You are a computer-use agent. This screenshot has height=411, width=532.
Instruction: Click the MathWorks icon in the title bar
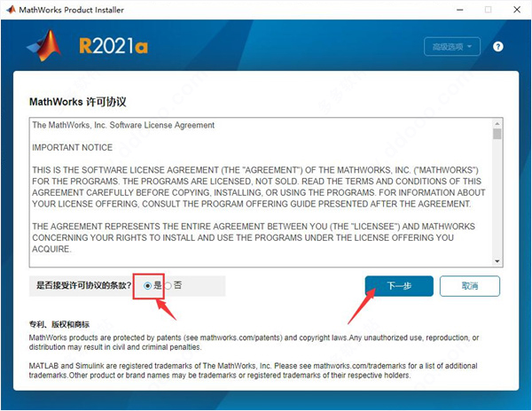(x=11, y=10)
